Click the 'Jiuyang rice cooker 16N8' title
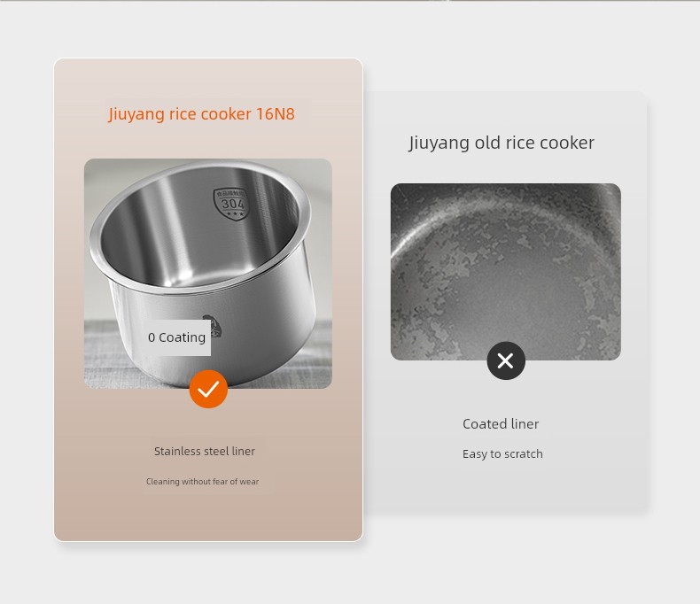Screen dimensions: 700x604 tap(201, 113)
